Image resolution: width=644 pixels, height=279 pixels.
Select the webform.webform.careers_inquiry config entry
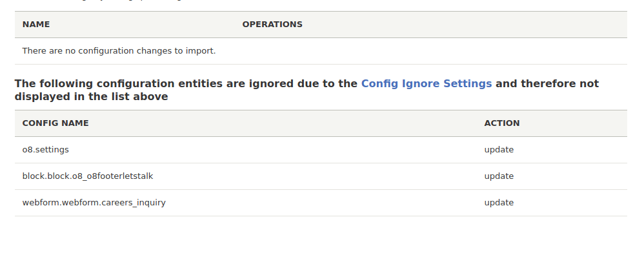(94, 203)
